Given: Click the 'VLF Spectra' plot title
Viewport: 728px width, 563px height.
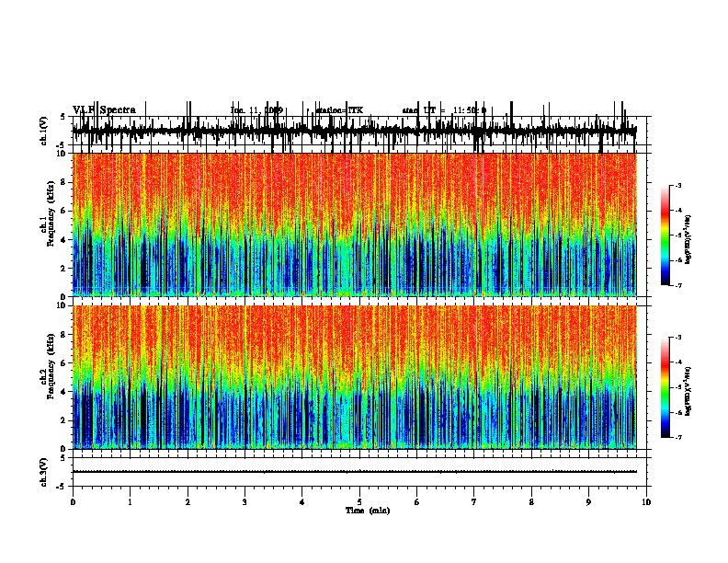Looking at the screenshot, I should pos(104,109).
